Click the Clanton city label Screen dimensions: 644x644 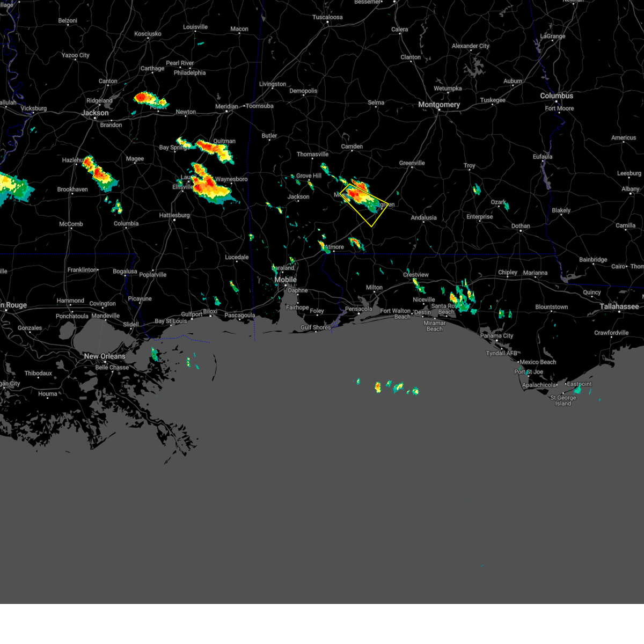click(x=411, y=57)
